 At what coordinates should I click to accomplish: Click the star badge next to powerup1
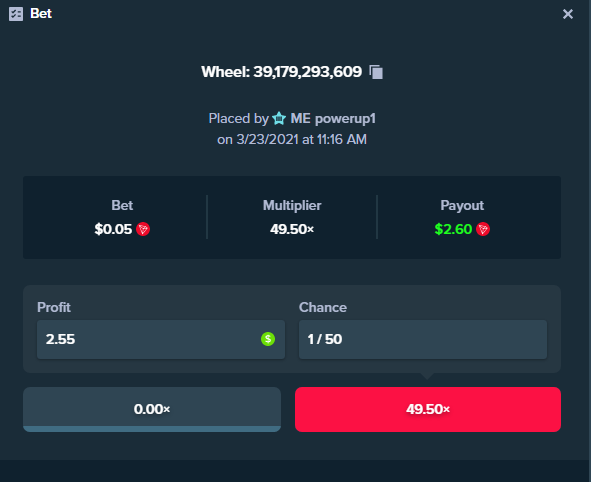tap(279, 118)
